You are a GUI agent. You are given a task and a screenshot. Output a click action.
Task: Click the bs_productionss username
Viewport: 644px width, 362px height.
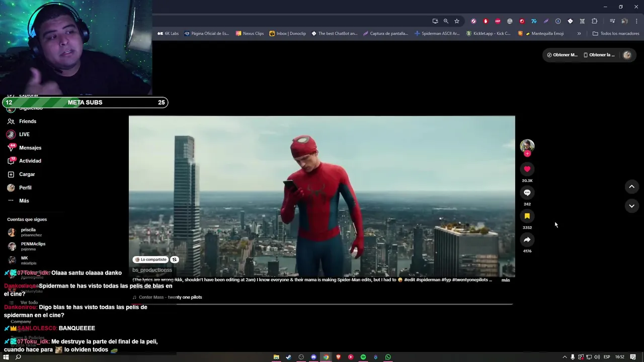click(152, 270)
